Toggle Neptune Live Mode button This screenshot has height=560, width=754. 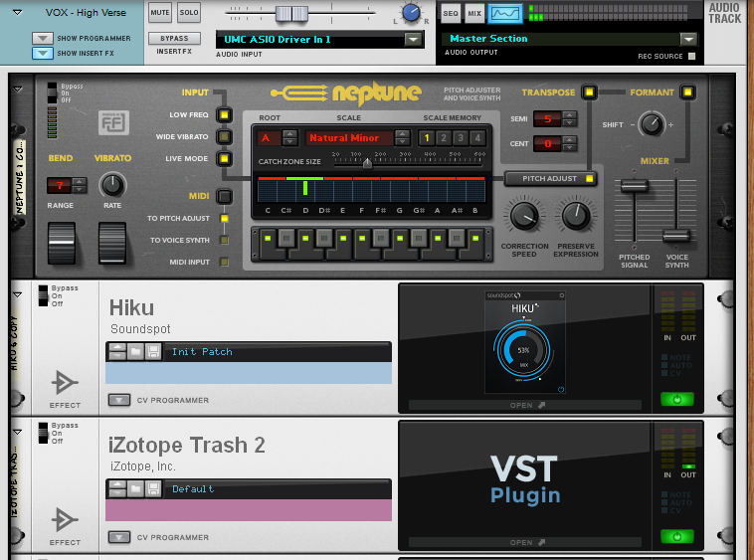pos(224,158)
